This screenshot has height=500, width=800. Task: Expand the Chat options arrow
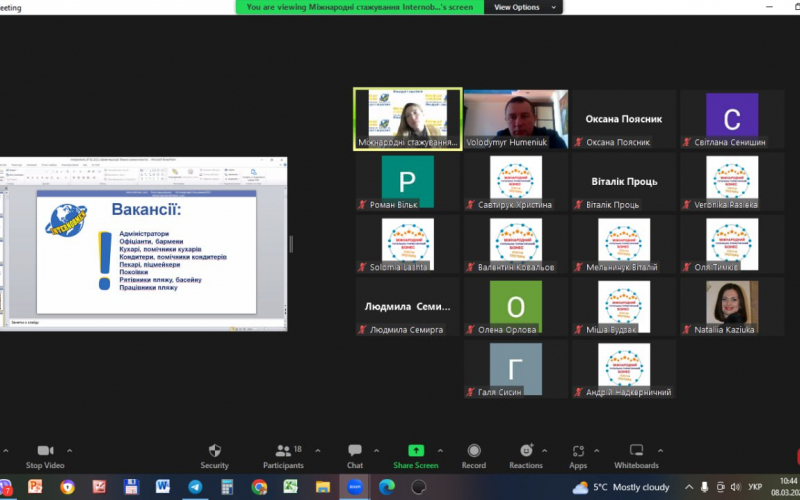377,451
